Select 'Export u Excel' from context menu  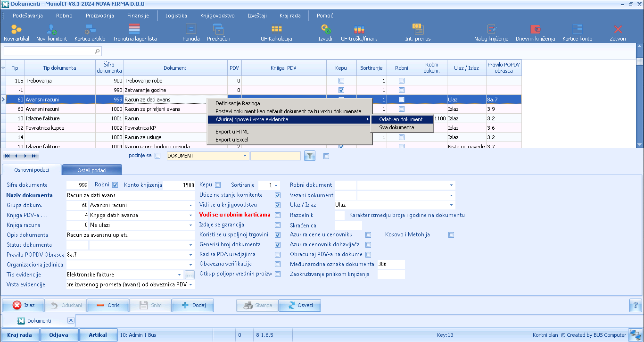tap(289, 140)
